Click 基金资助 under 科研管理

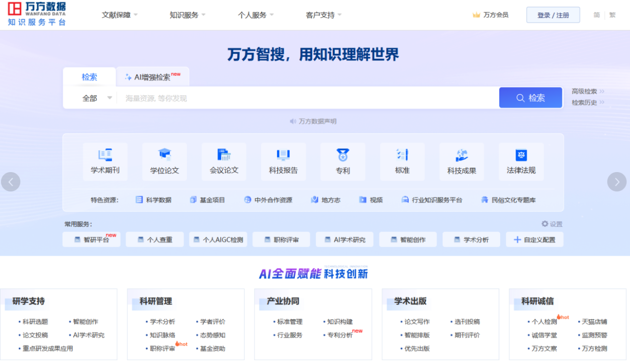pyautogui.click(x=213, y=349)
